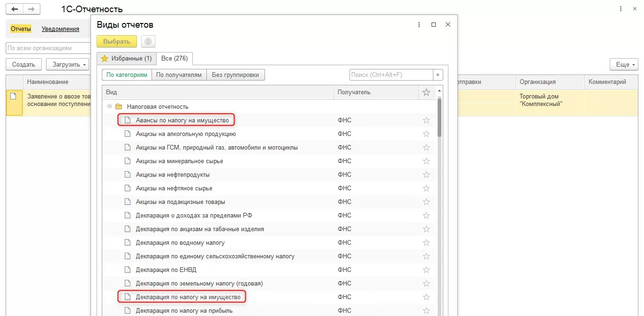
Task: Open the dialog's three-dot options menu
Action: pos(418,25)
